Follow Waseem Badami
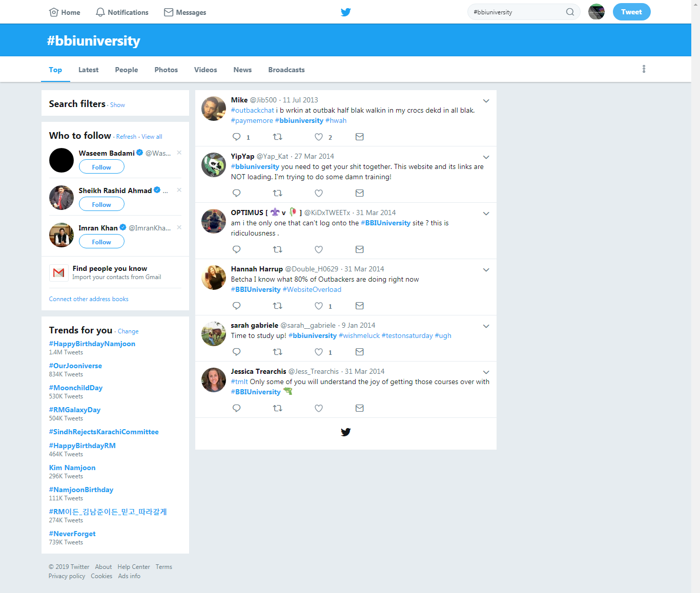The width and height of the screenshot is (700, 593). [x=101, y=167]
